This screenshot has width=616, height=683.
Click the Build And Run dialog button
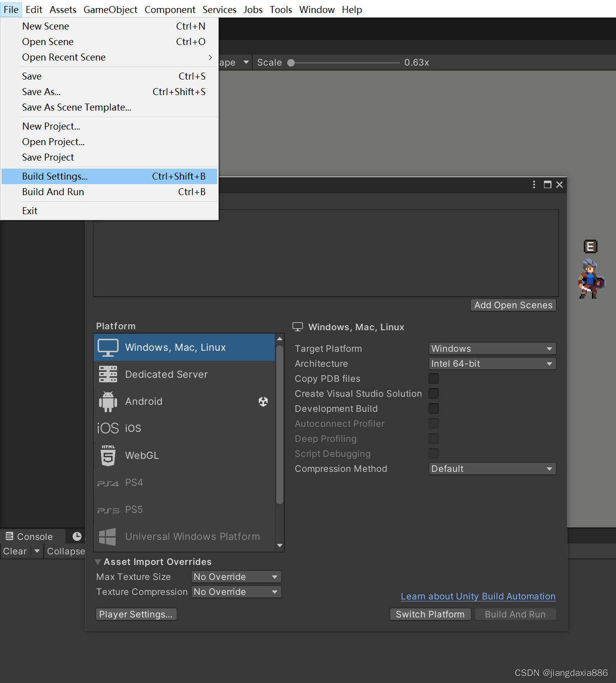point(515,614)
